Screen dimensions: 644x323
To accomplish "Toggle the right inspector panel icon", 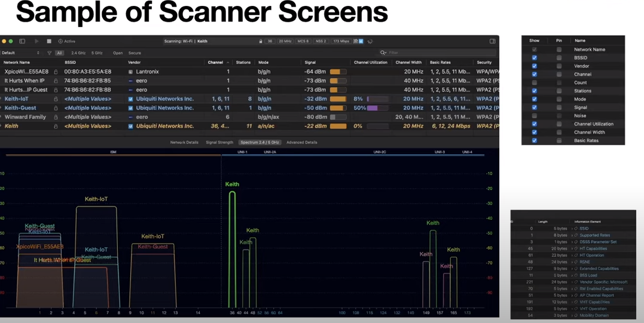I will (x=492, y=41).
